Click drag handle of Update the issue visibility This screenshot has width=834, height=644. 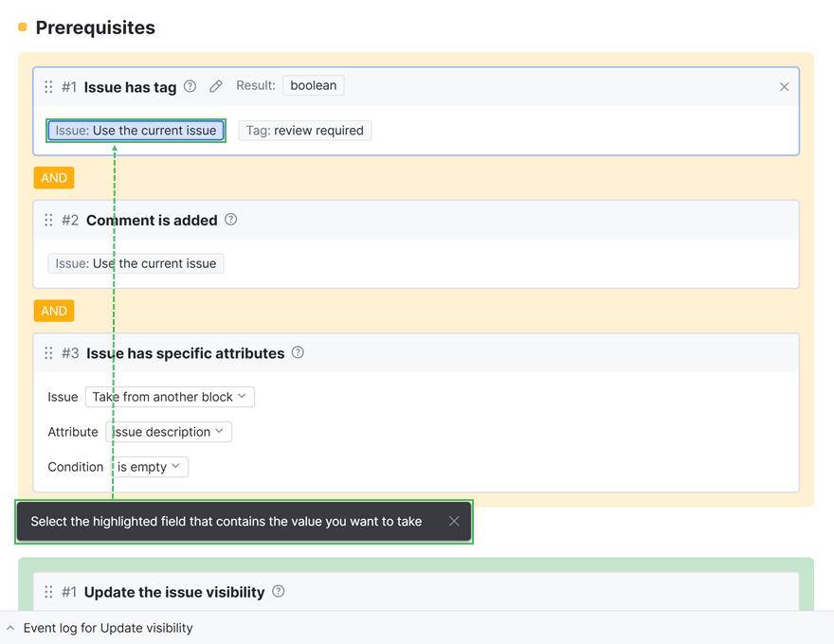pyautogui.click(x=48, y=592)
